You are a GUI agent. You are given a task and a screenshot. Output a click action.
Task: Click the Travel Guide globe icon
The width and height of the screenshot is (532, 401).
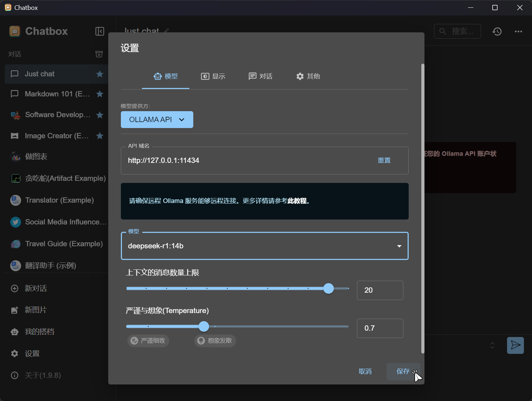pyautogui.click(x=15, y=244)
